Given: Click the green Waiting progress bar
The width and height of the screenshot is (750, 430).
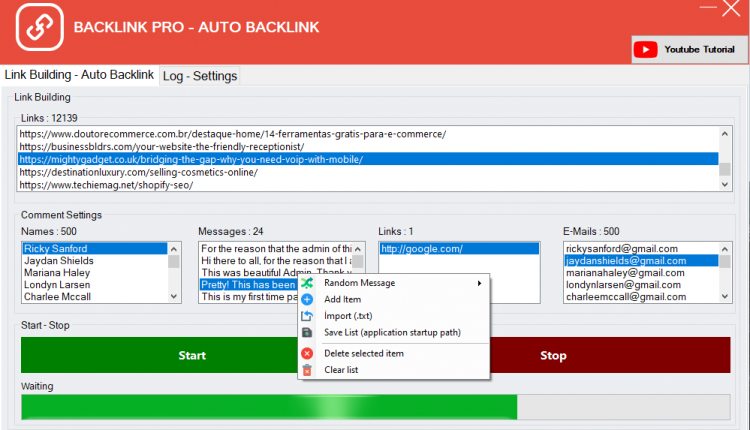Looking at the screenshot, I should (x=375, y=407).
